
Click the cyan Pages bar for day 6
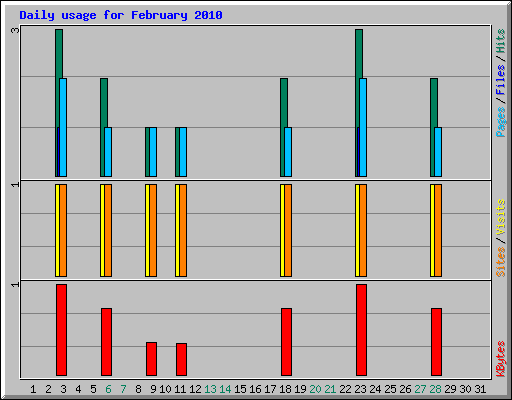(x=108, y=152)
